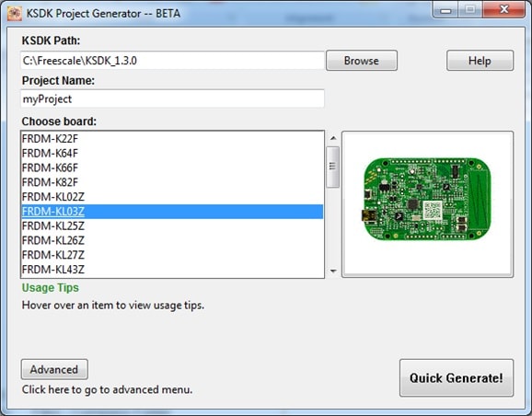
Task: Choose FRDM-KL25Z in the list
Action: click(x=172, y=226)
